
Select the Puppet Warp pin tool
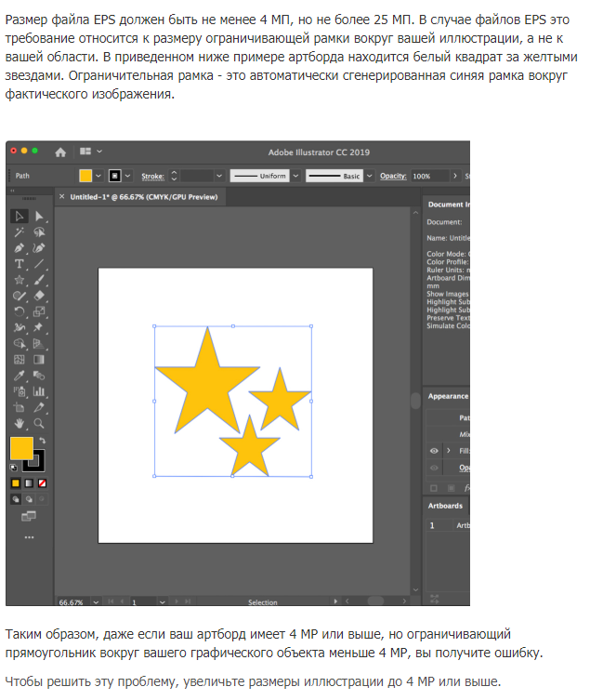[x=39, y=327]
